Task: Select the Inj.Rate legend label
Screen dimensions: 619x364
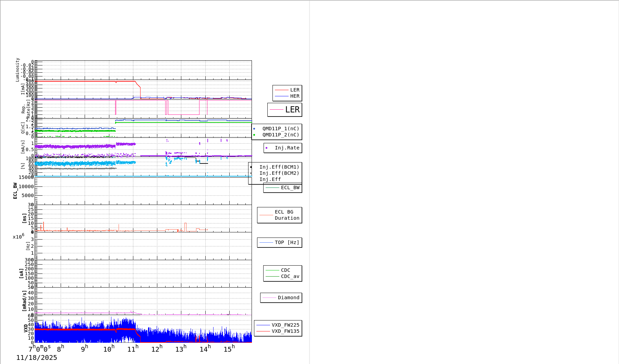Action: [x=287, y=148]
